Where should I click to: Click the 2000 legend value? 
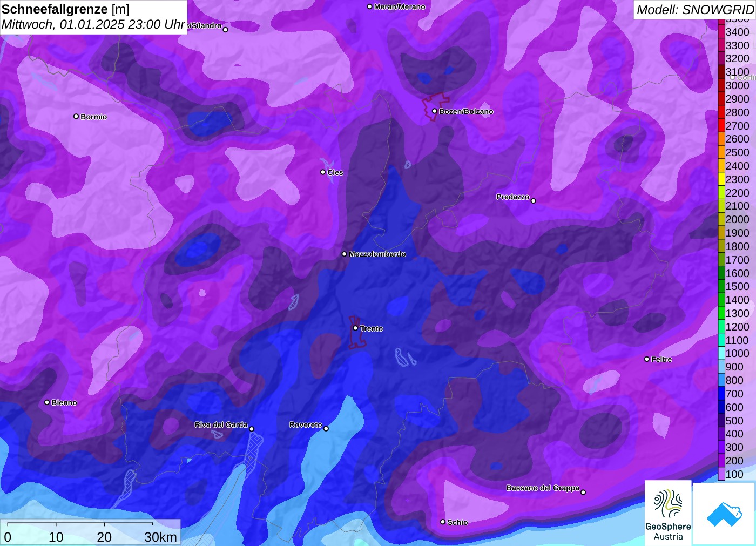pyautogui.click(x=737, y=219)
